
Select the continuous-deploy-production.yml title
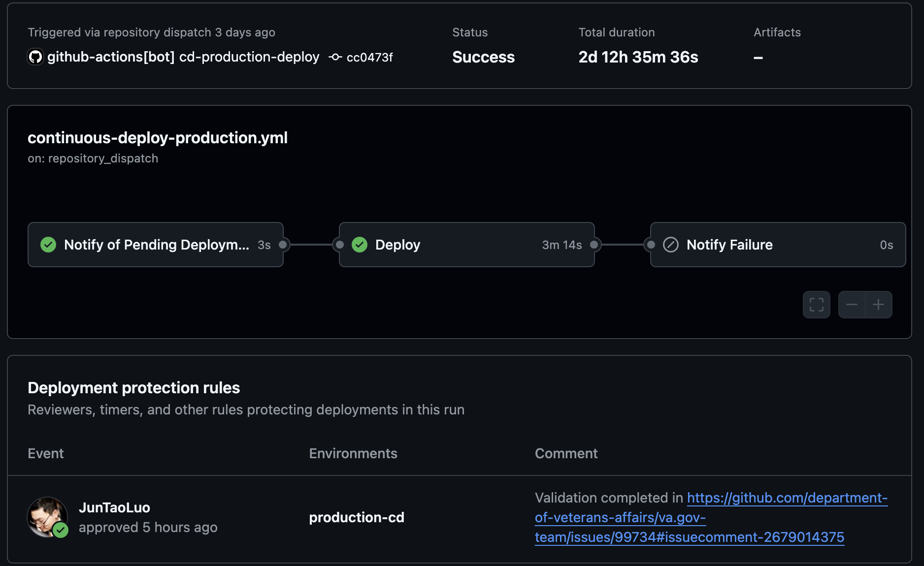point(158,138)
